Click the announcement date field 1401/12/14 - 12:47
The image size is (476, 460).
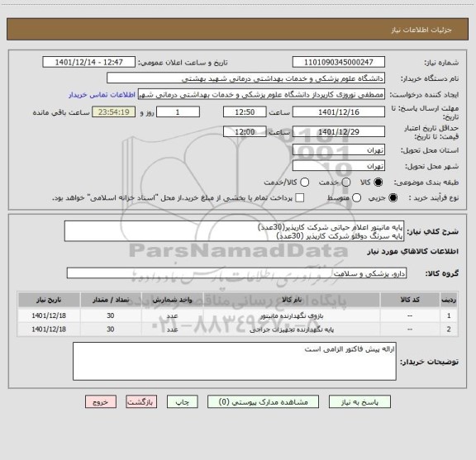[89, 62]
